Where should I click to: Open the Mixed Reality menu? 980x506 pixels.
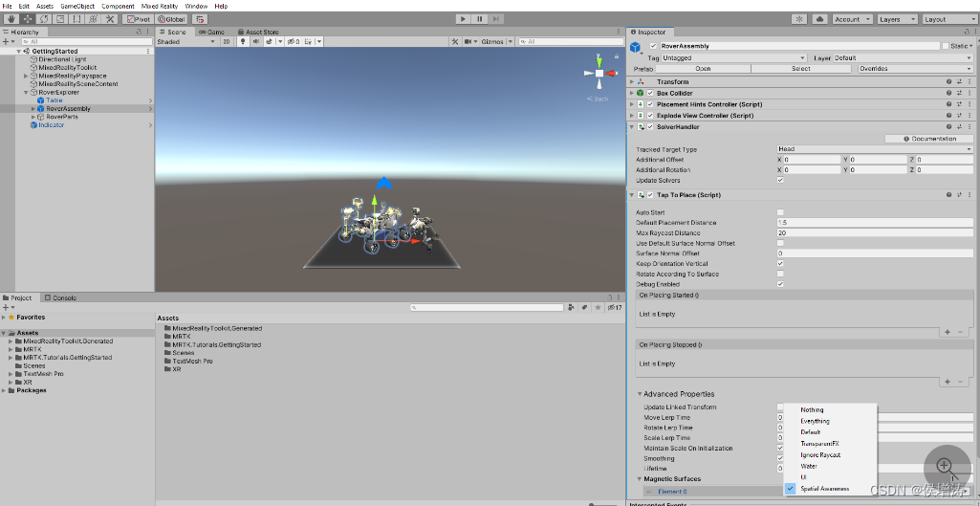coord(160,6)
